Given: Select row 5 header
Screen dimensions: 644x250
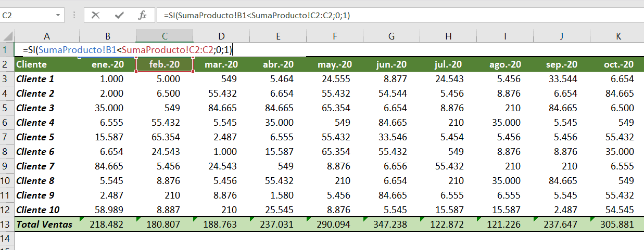Looking at the screenshot, I should (7, 108).
